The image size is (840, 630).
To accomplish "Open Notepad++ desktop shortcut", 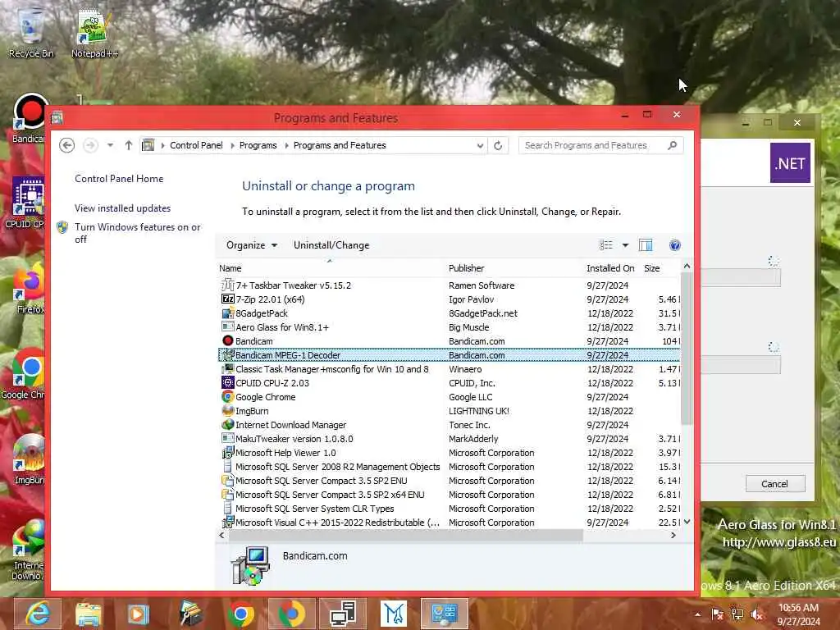I will pos(94,32).
